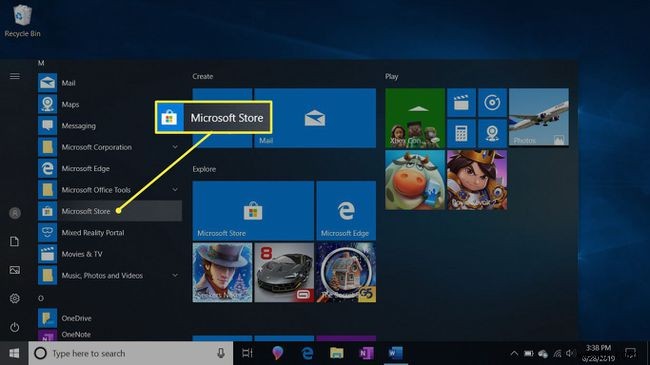Open the Xbox Console Companion tile
Viewport: 650px width, 365px height.
click(415, 118)
